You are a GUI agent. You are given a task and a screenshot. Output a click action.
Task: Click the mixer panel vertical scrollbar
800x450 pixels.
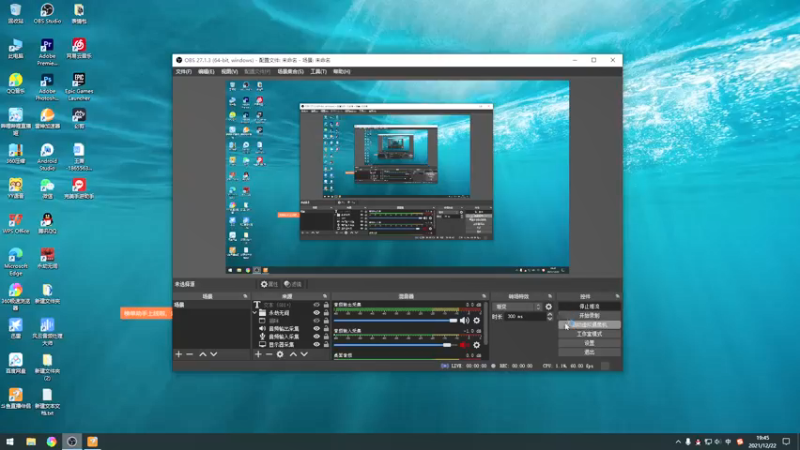(486, 323)
